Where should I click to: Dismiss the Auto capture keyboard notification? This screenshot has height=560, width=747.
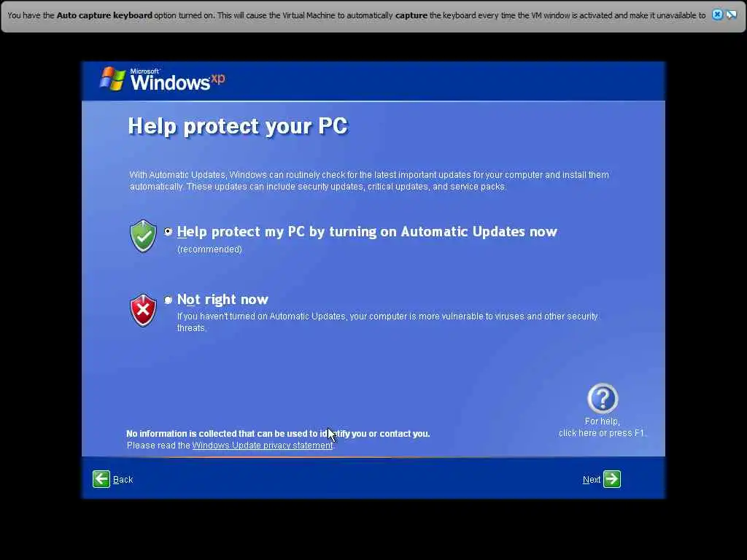pyautogui.click(x=717, y=15)
